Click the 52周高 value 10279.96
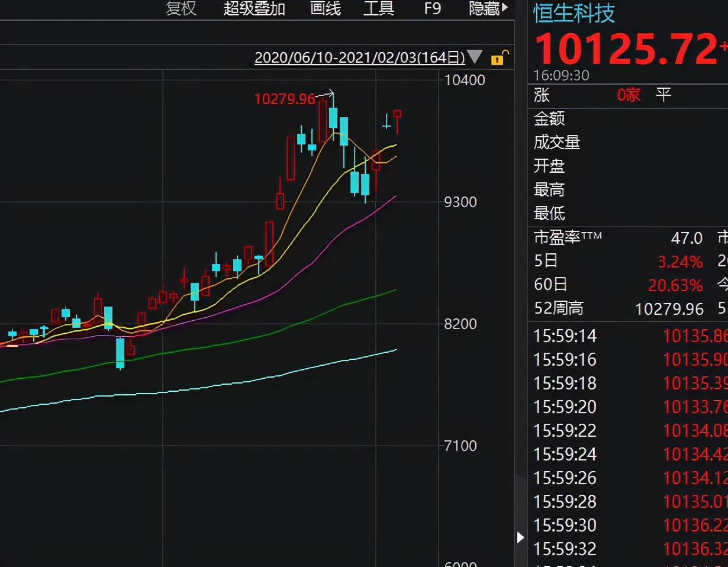This screenshot has height=567, width=728. (x=670, y=308)
